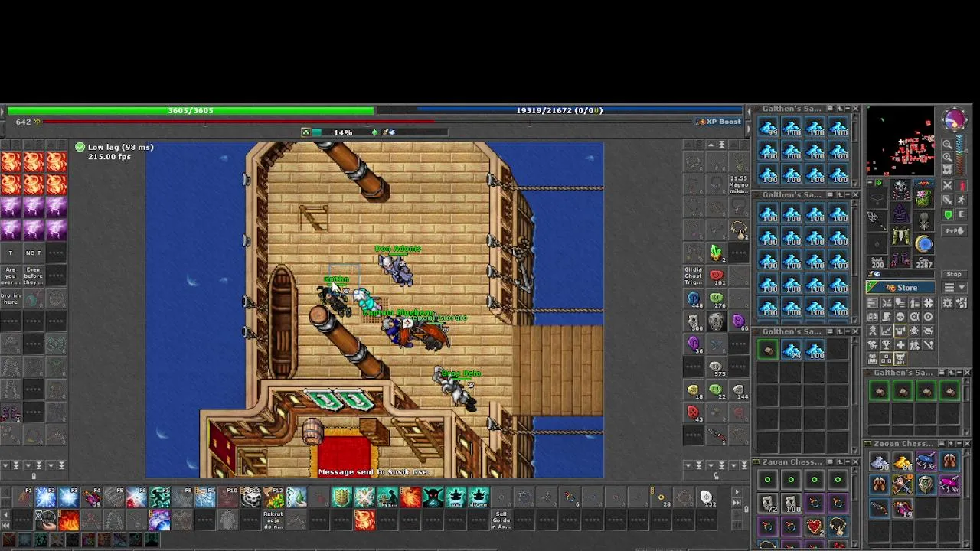Image resolution: width=980 pixels, height=551 pixels.
Task: Click the Low lag status indicator
Action: pyautogui.click(x=115, y=147)
